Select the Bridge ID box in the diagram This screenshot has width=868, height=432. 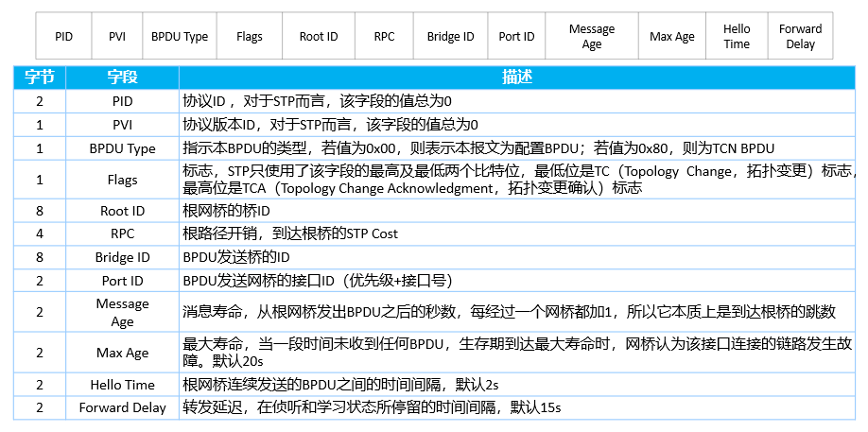coord(451,37)
